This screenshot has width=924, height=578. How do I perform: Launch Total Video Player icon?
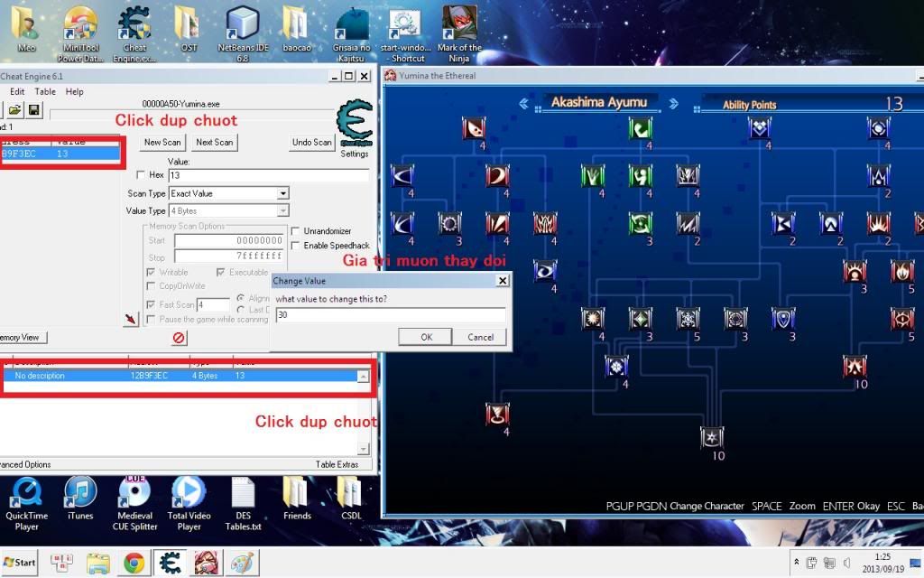(x=189, y=504)
